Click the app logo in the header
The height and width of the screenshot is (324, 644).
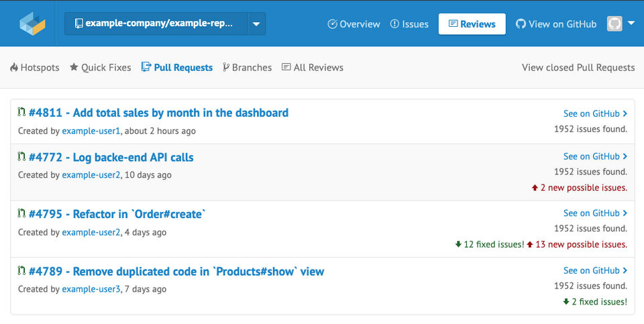click(32, 23)
